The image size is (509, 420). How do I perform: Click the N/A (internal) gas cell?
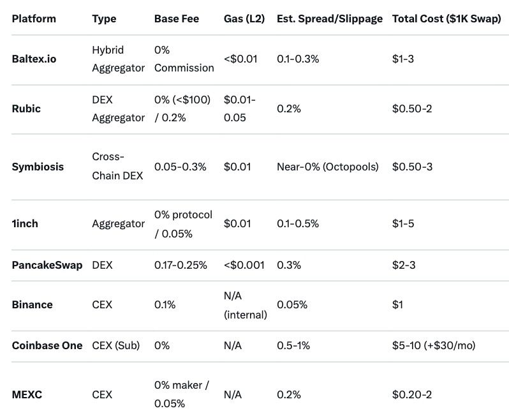245,304
